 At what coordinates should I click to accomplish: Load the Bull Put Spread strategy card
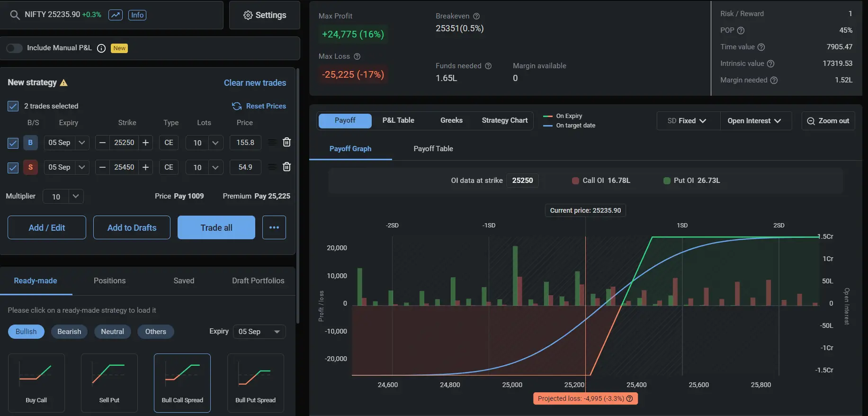click(256, 383)
